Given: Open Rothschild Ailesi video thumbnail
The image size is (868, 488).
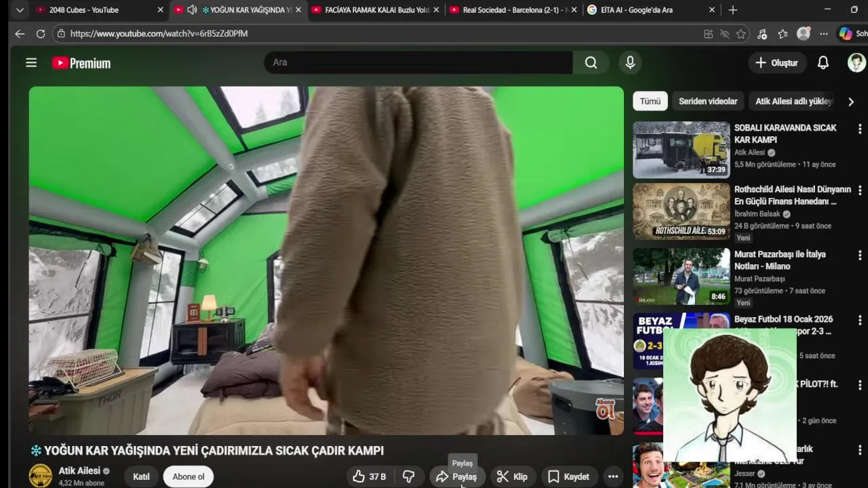Looking at the screenshot, I should (x=682, y=211).
